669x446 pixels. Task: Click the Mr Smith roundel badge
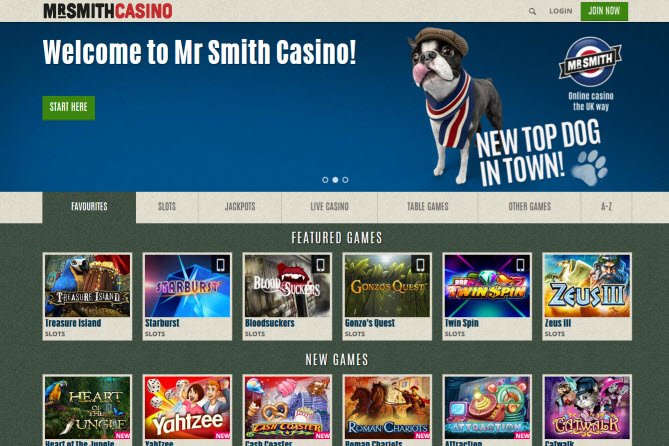590,62
